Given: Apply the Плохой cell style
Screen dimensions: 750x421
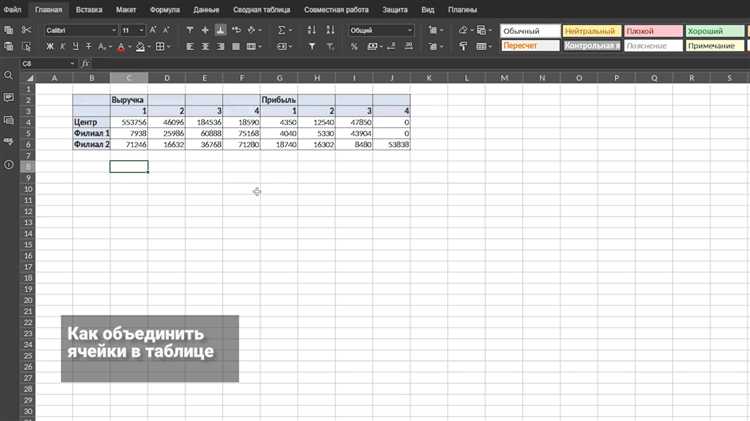Looking at the screenshot, I should 653,31.
